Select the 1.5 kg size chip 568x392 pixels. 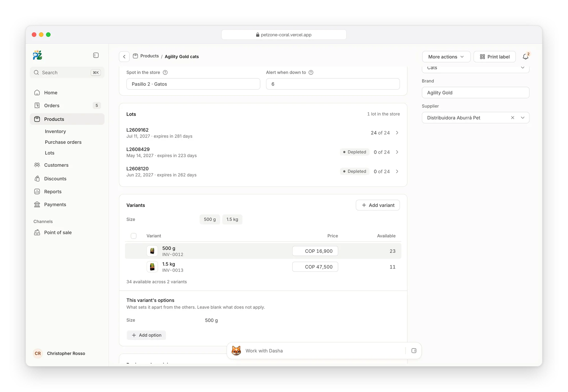[x=232, y=220]
